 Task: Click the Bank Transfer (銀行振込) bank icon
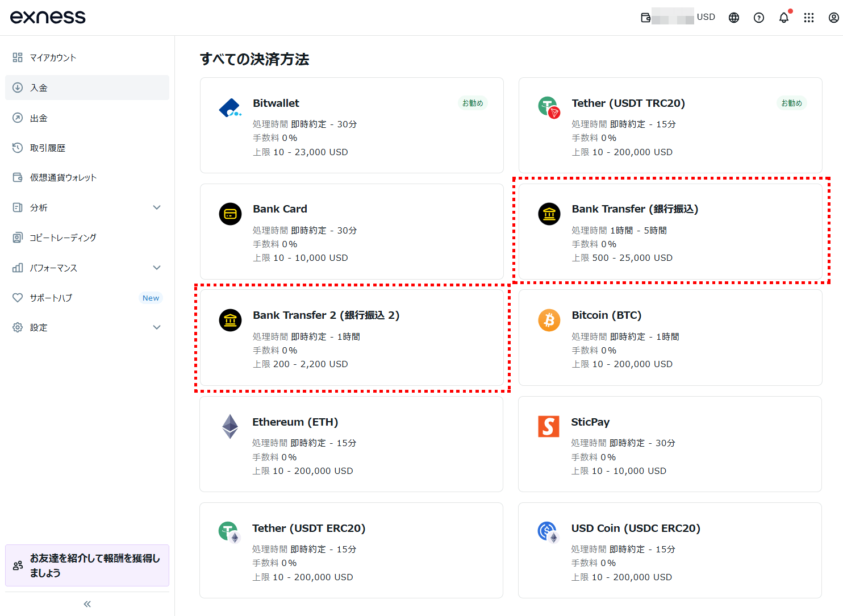pos(549,214)
